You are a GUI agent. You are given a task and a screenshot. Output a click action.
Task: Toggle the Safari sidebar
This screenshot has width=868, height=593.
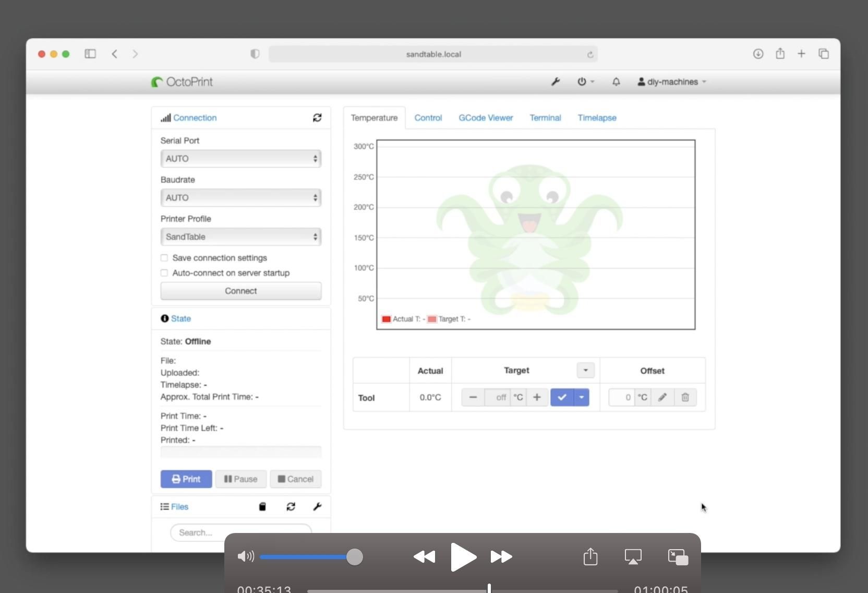tap(90, 54)
